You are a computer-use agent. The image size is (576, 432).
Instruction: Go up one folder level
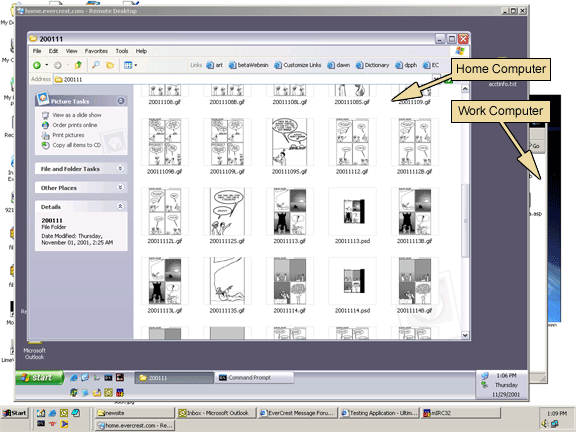(78, 65)
